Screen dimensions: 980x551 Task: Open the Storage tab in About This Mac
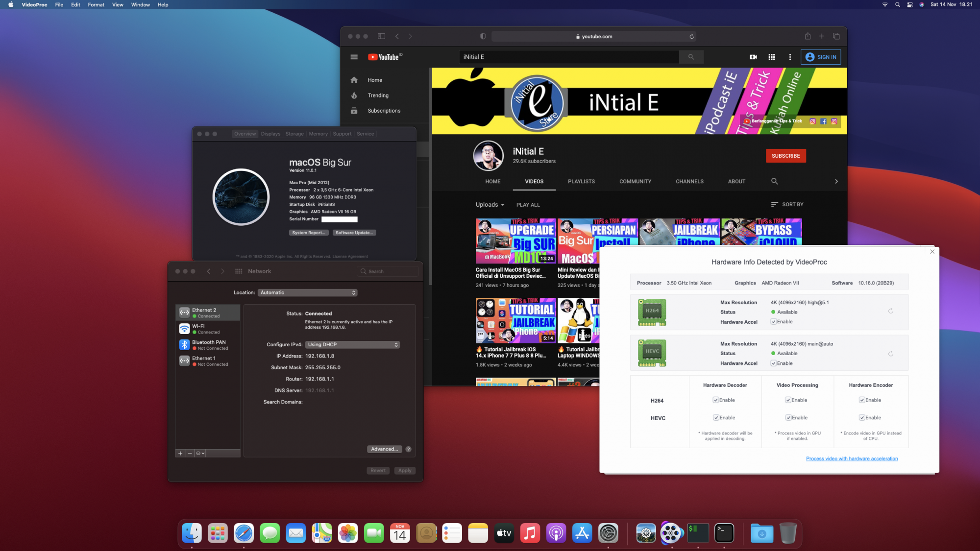click(294, 134)
